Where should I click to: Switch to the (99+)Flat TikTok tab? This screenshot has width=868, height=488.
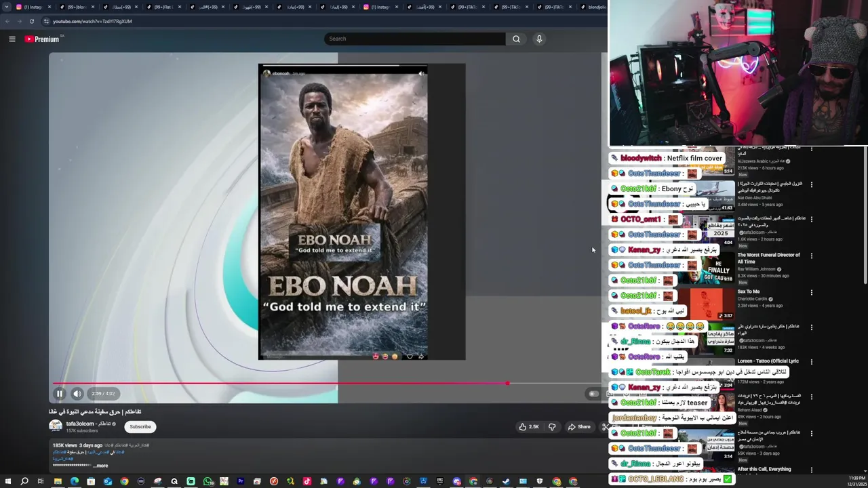coord(163,7)
